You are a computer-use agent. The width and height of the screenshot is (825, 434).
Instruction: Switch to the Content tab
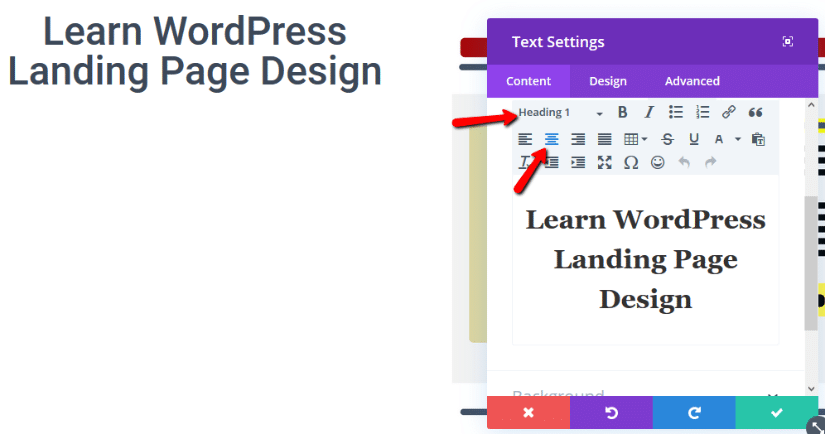coord(528,81)
